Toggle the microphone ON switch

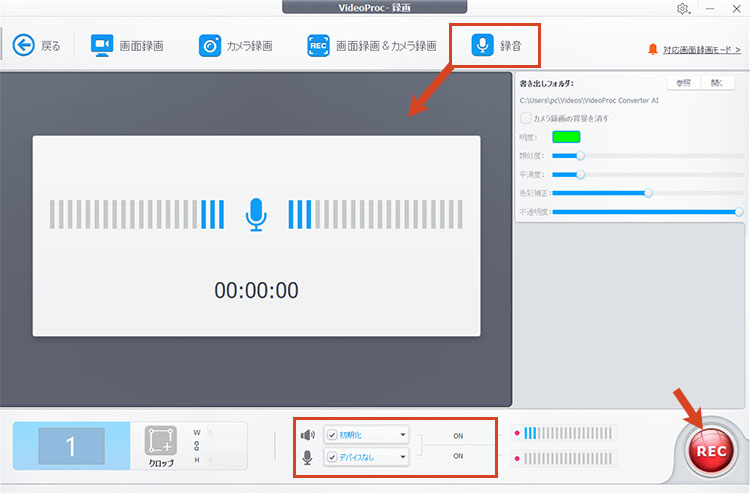click(x=458, y=456)
